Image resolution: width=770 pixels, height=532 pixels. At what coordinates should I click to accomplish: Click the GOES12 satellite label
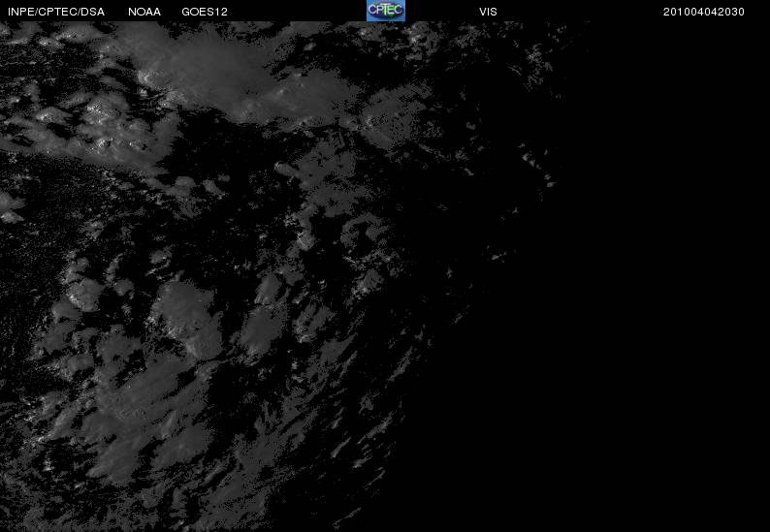205,12
